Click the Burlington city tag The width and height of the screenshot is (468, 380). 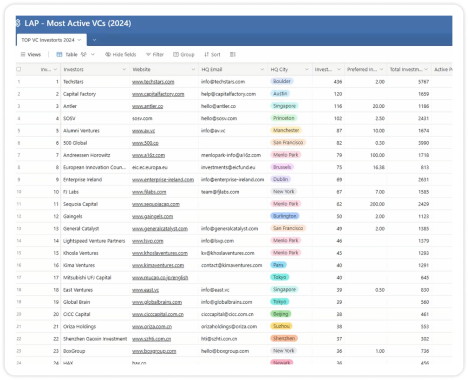[285, 216]
